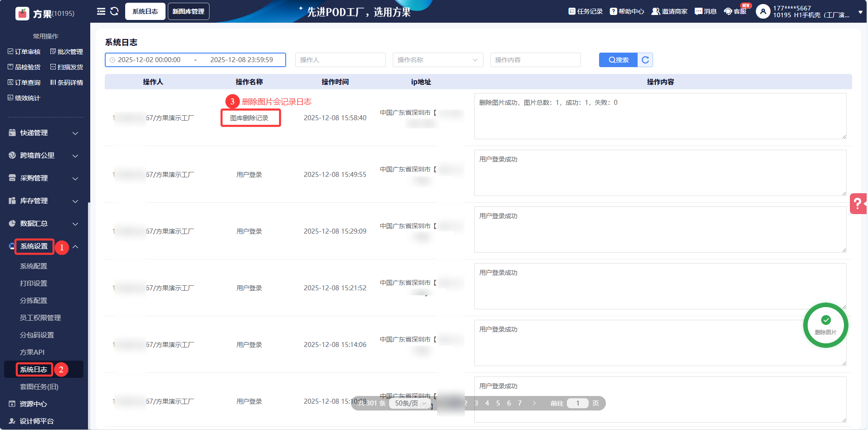Open 绩效统计 shortcut

point(24,98)
